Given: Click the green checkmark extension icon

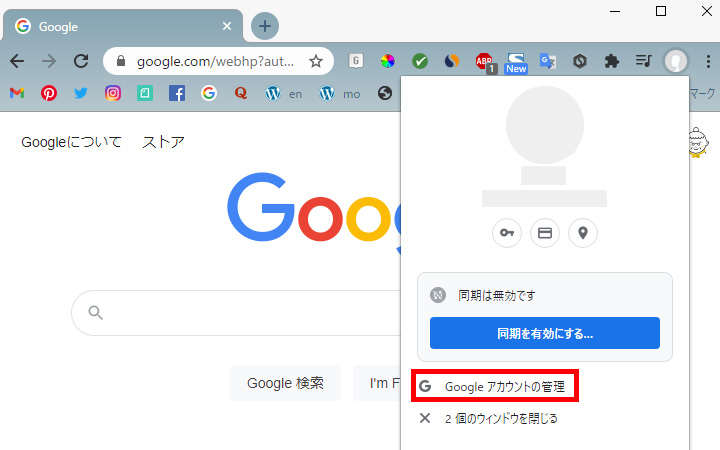Looking at the screenshot, I should coord(420,61).
